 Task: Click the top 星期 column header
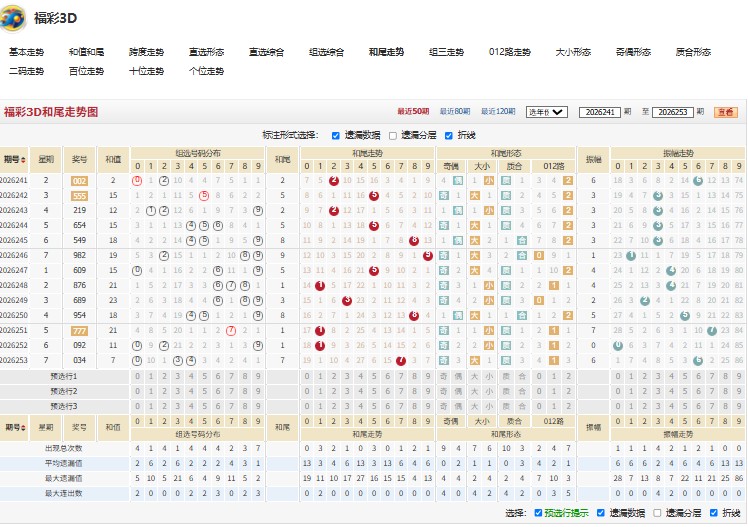(x=46, y=160)
